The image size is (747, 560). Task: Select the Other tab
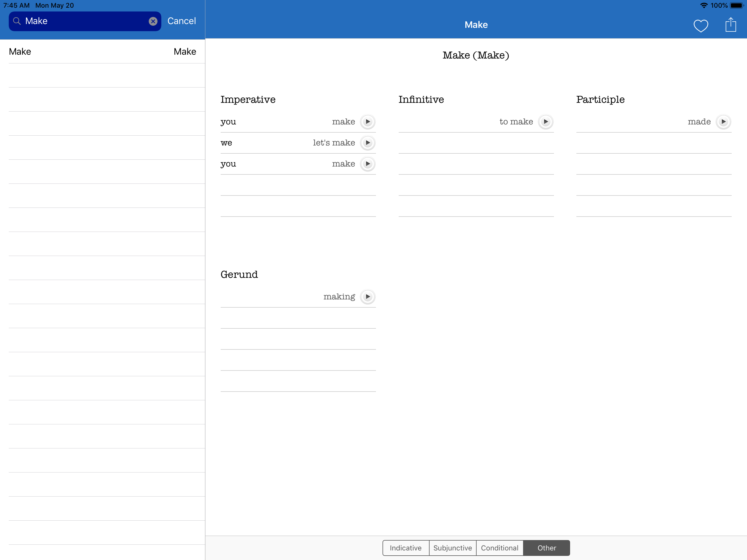(547, 548)
